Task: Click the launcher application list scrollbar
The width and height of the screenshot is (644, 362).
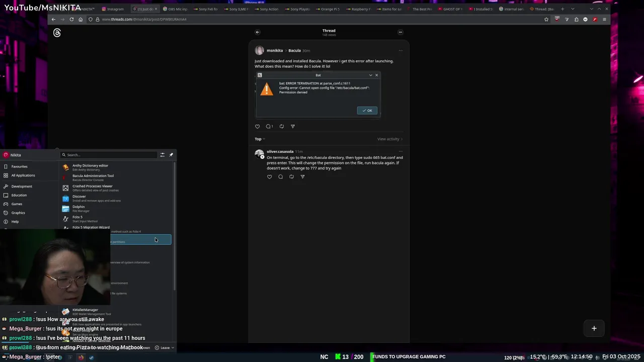Action: pos(175,226)
